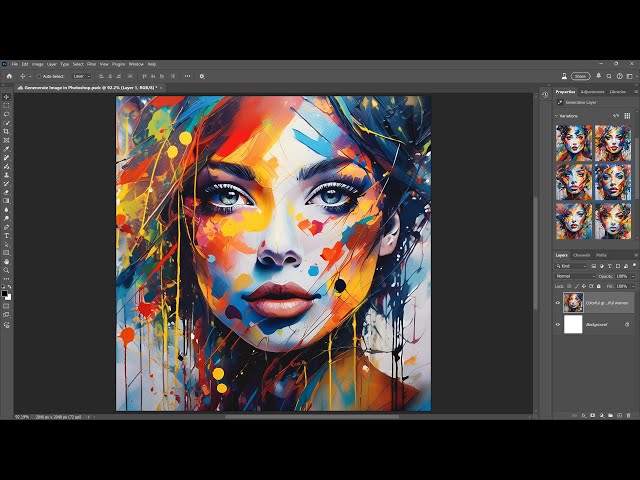Toggle Lock all padlock icon
The image size is (640, 480).
(x=598, y=286)
